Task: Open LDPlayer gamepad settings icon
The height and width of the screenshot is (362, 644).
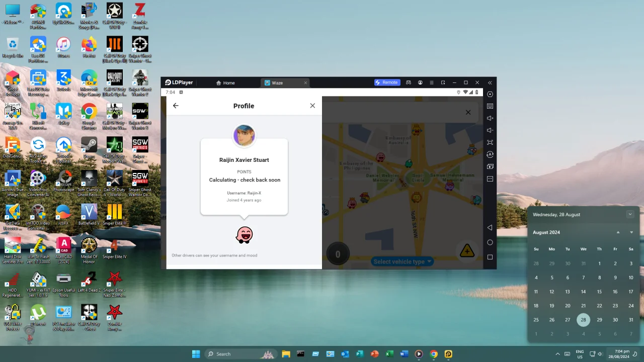Action: click(x=409, y=82)
